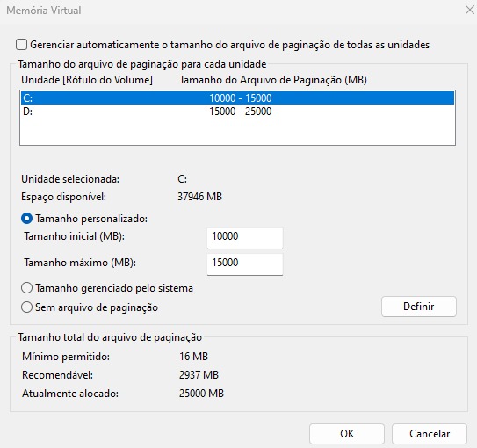477x448 pixels.
Task: Click empty area of the drive list box
Action: (237, 133)
